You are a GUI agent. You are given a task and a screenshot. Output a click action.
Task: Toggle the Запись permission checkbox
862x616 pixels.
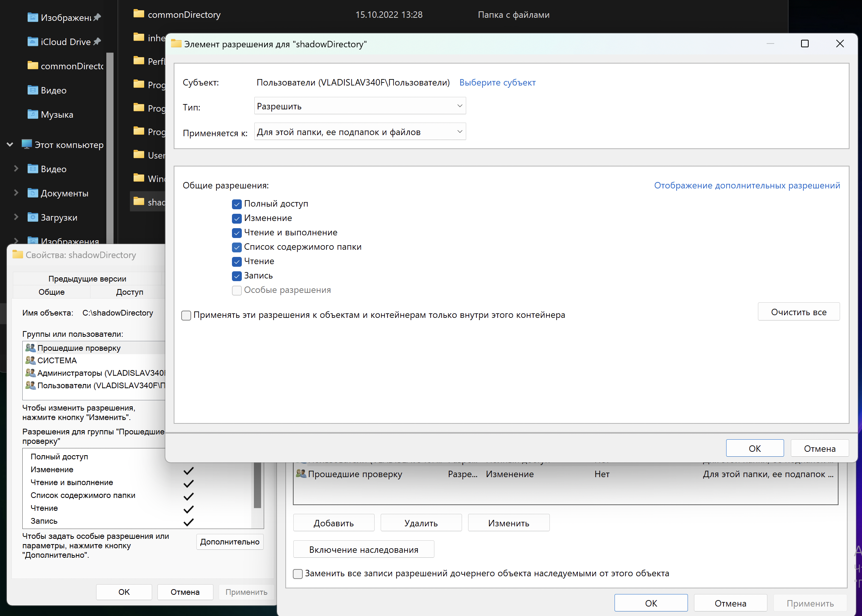pos(237,276)
